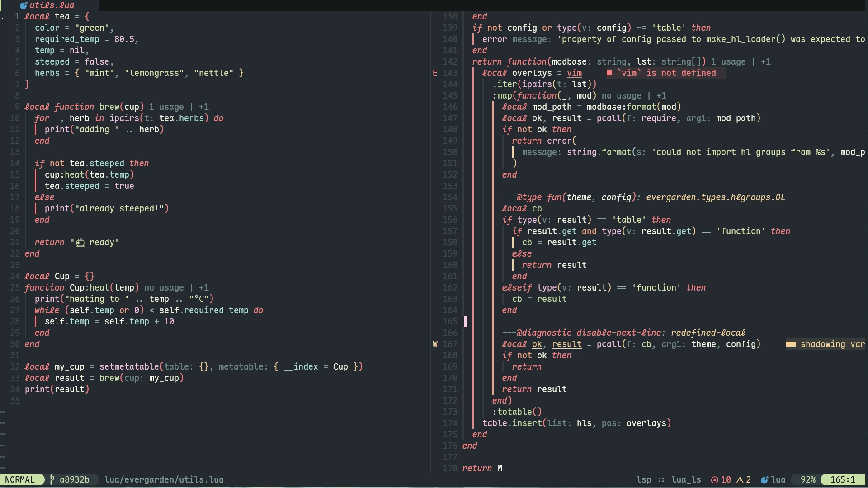Click line number 154 in right pane
This screenshot has width=868, height=488.
(450, 197)
